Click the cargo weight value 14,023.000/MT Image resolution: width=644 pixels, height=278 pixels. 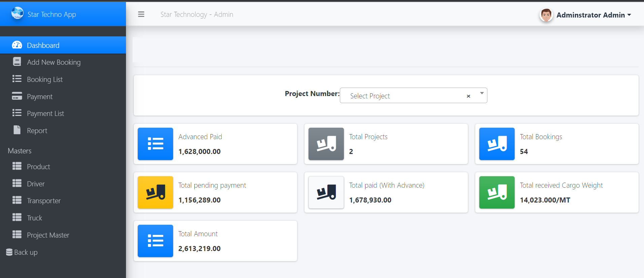click(545, 200)
